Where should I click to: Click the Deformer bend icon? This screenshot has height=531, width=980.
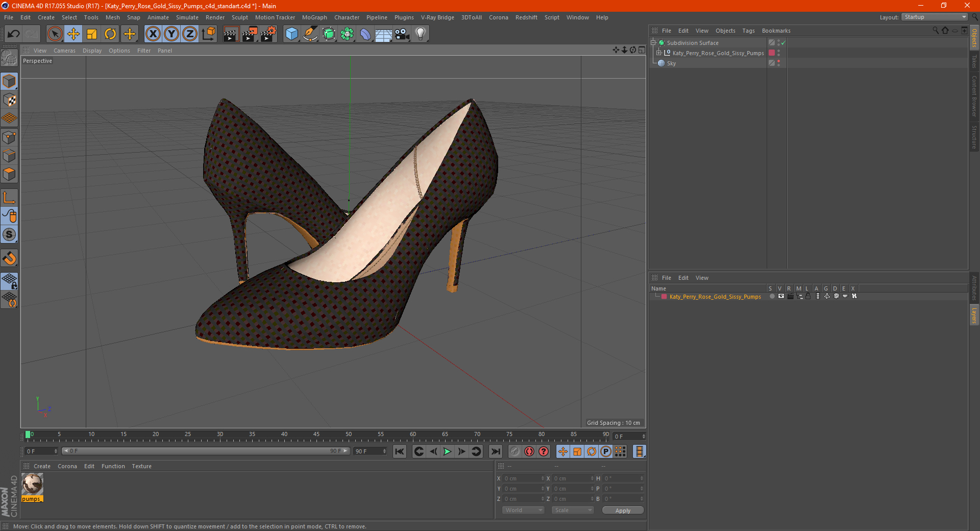click(x=365, y=34)
